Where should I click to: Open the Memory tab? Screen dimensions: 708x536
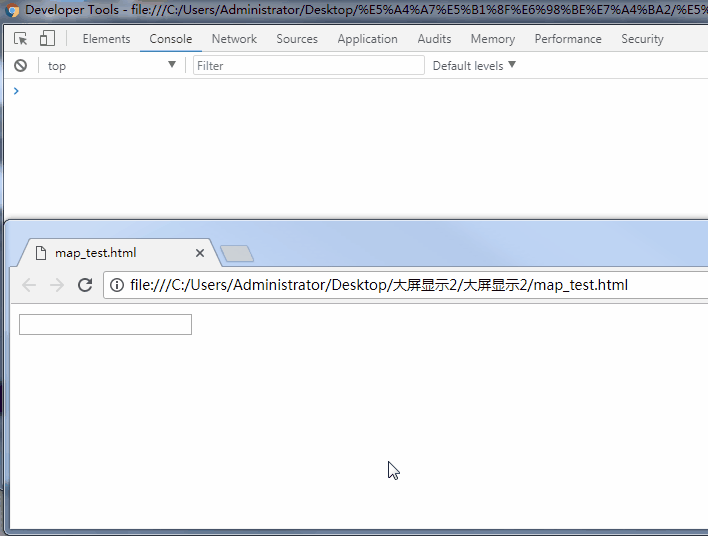(x=493, y=39)
